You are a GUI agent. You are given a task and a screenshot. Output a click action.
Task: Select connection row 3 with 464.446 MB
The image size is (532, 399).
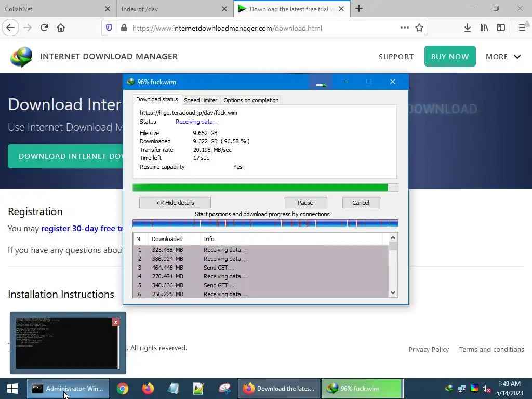(x=261, y=268)
